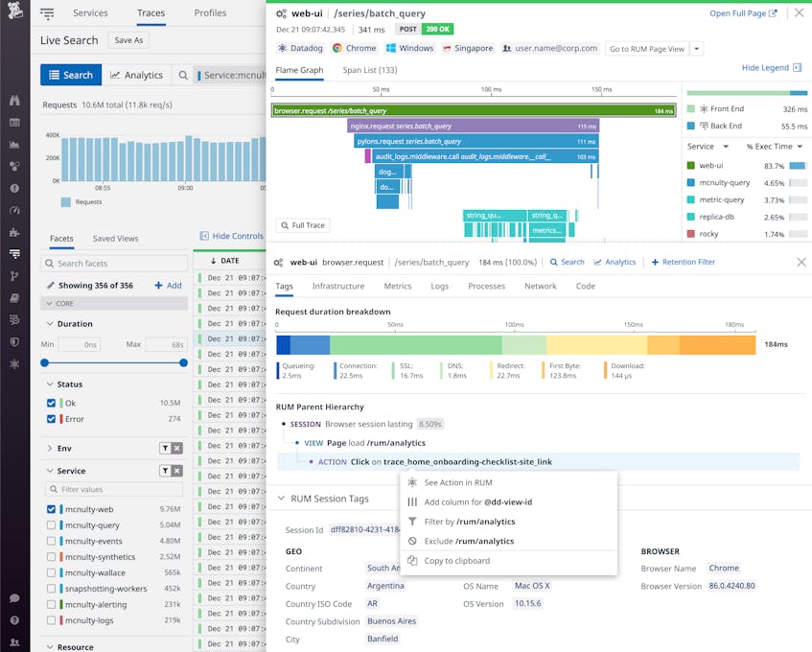Open the APM traces sidebar icon
The height and width of the screenshot is (652, 812).
pyautogui.click(x=14, y=253)
